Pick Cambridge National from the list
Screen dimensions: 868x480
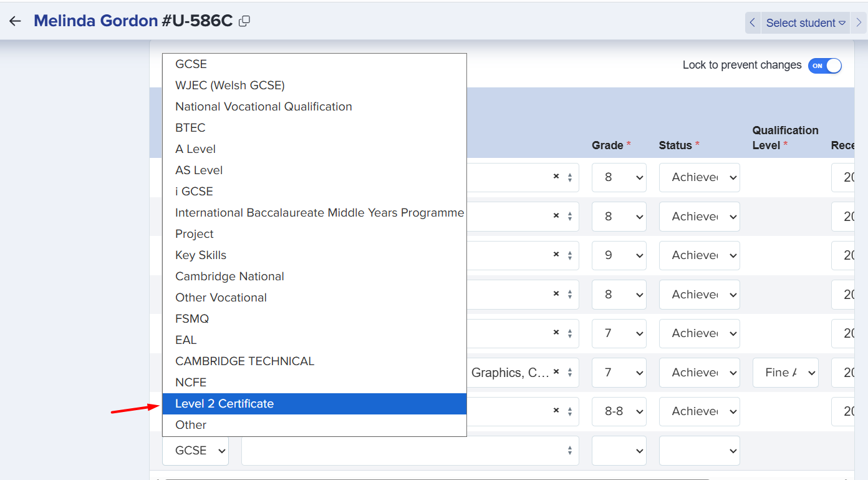(x=229, y=277)
